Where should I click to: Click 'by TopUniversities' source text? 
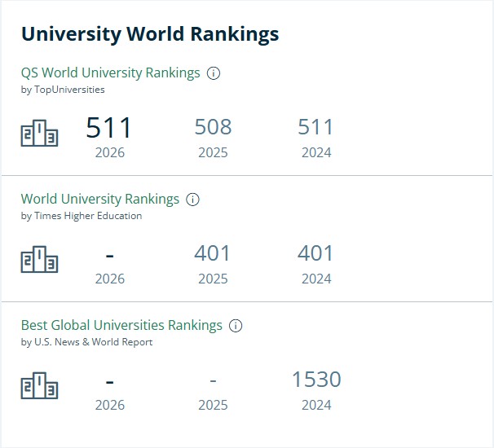click(x=63, y=90)
